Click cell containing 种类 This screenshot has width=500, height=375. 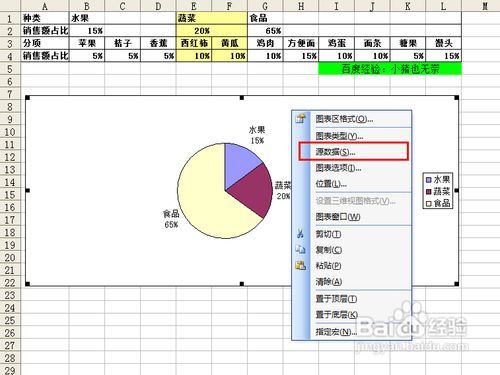pos(45,18)
